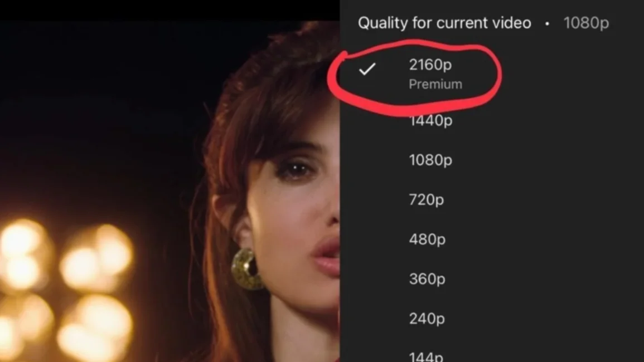This screenshot has height=362, width=644.
Task: Select 360p from the quality list
Action: [427, 279]
